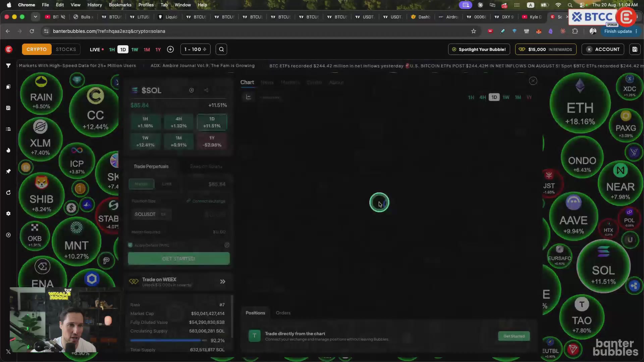This screenshot has width=644, height=362.
Task: Click the circled arrow icon in left sidebar
Action: (x=8, y=235)
